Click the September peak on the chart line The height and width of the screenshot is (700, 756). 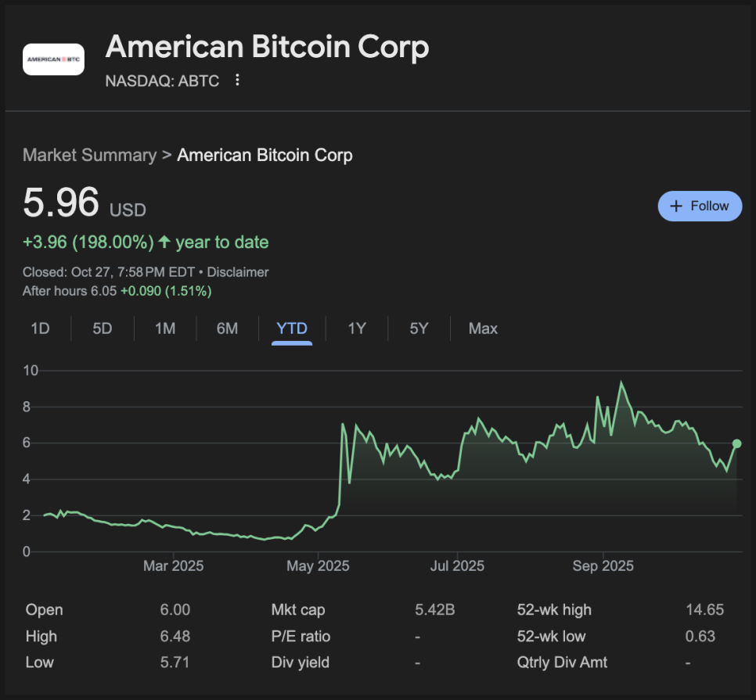pos(621,382)
